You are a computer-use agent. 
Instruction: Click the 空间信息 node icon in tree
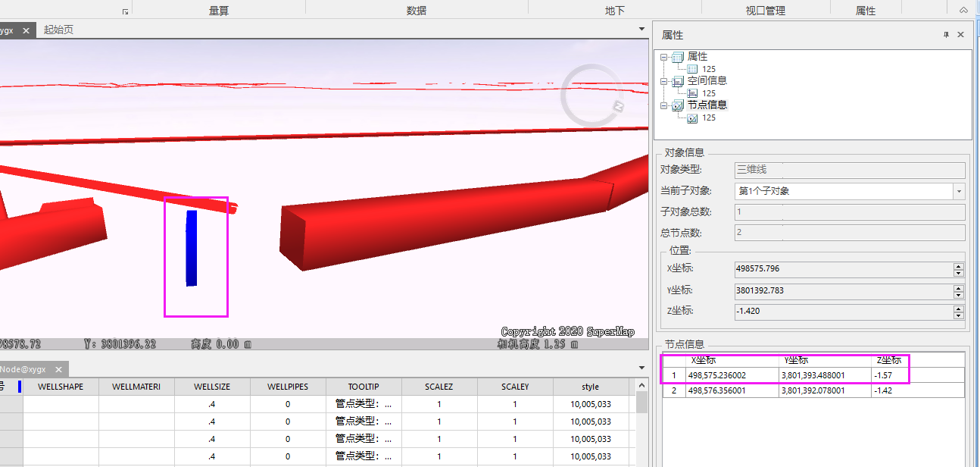click(677, 81)
